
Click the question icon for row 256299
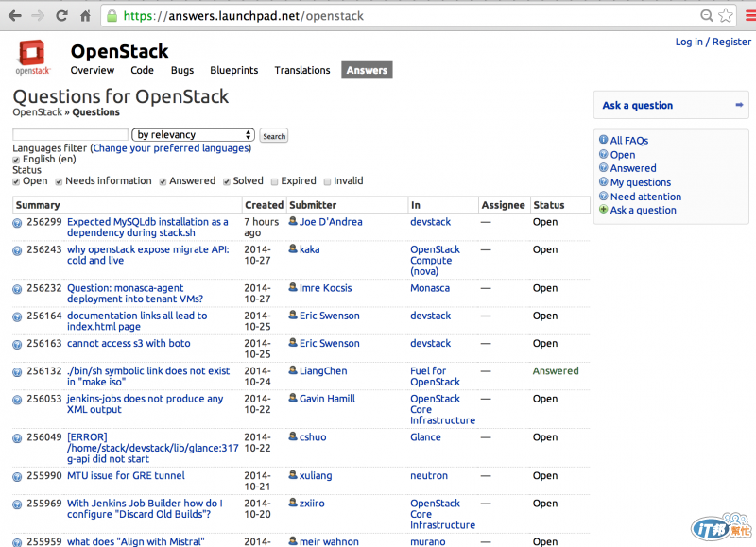(x=17, y=223)
